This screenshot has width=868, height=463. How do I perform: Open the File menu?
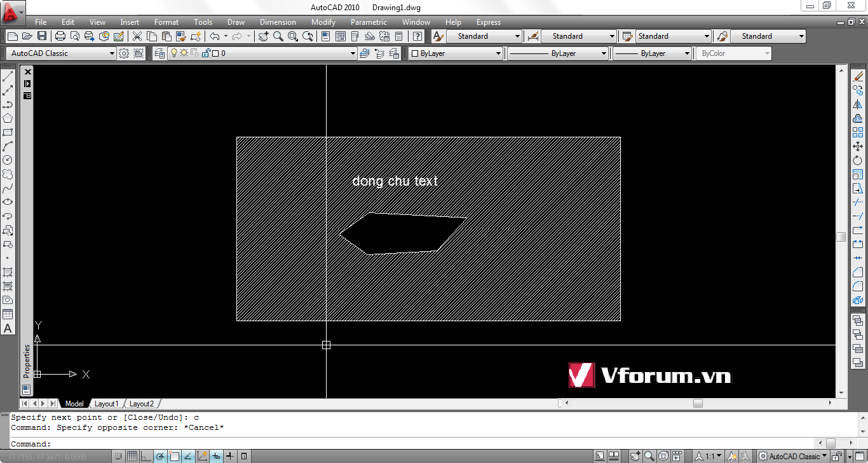41,22
